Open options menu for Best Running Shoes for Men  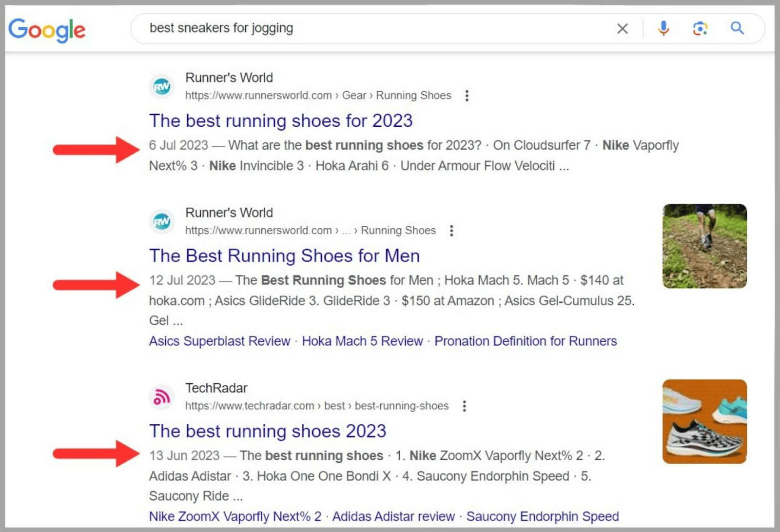coord(451,230)
